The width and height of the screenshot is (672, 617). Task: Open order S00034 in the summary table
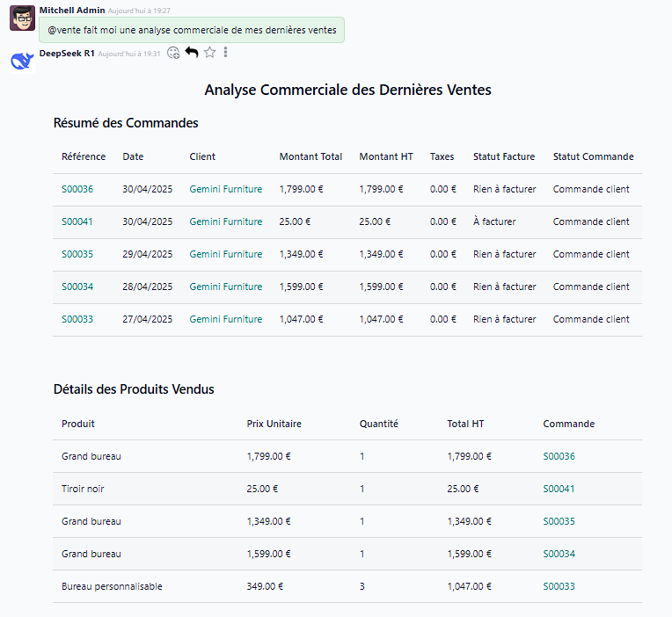77,287
